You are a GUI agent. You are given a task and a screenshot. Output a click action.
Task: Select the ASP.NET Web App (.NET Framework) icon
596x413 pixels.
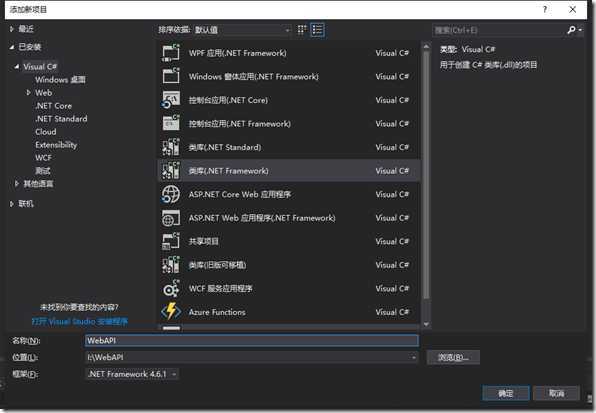pos(171,218)
